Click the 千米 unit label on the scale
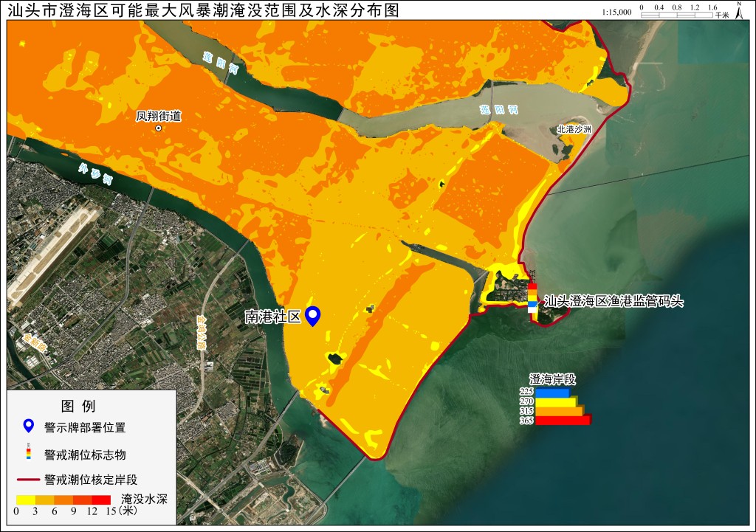 tap(722, 15)
